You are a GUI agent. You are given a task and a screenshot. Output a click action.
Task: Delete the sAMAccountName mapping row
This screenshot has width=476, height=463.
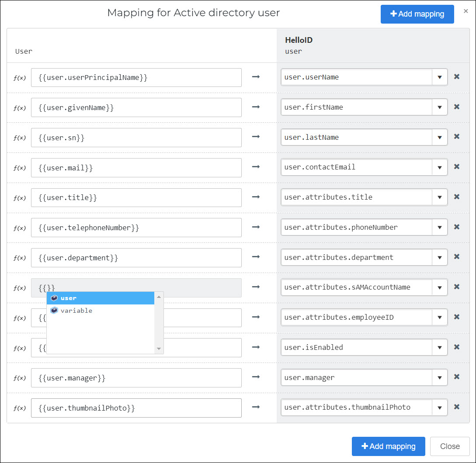click(x=457, y=287)
